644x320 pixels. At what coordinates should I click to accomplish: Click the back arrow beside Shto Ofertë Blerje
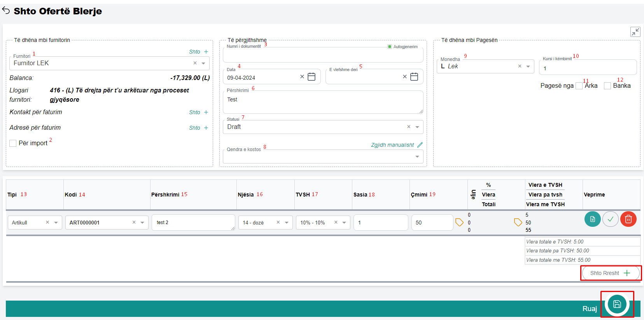click(x=6, y=10)
